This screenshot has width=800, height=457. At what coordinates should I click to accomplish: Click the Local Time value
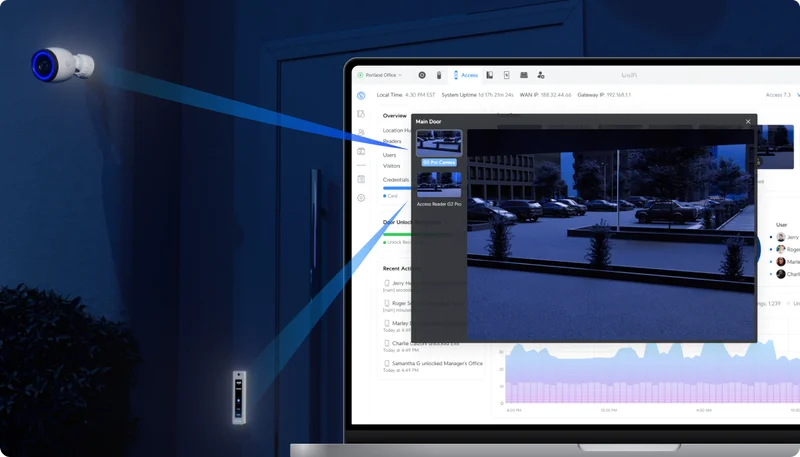[420, 95]
